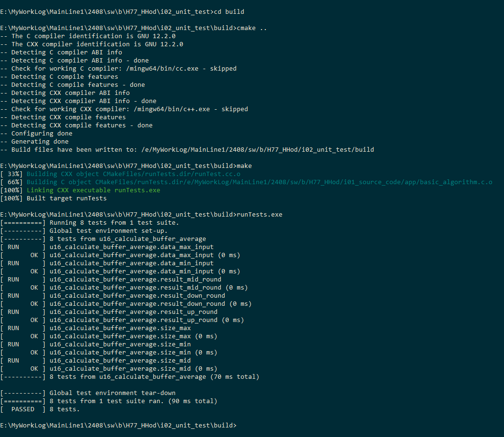Image resolution: width=504 pixels, height=437 pixels.
Task: Click the 66% Building C object line
Action: [248, 182]
